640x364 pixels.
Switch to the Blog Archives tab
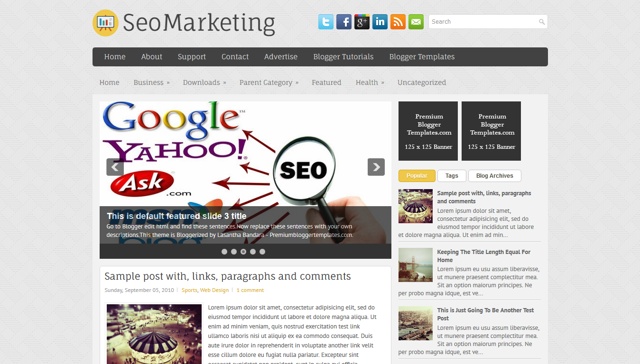494,176
